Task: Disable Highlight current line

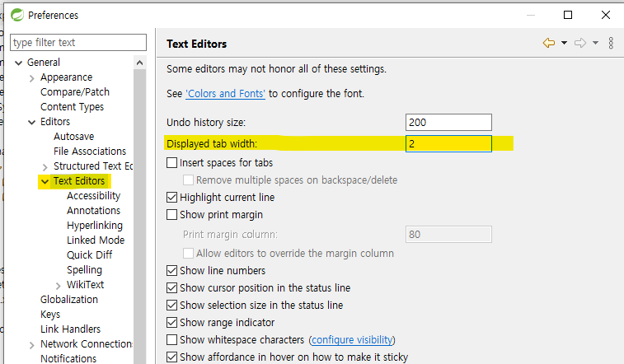Action: [172, 197]
